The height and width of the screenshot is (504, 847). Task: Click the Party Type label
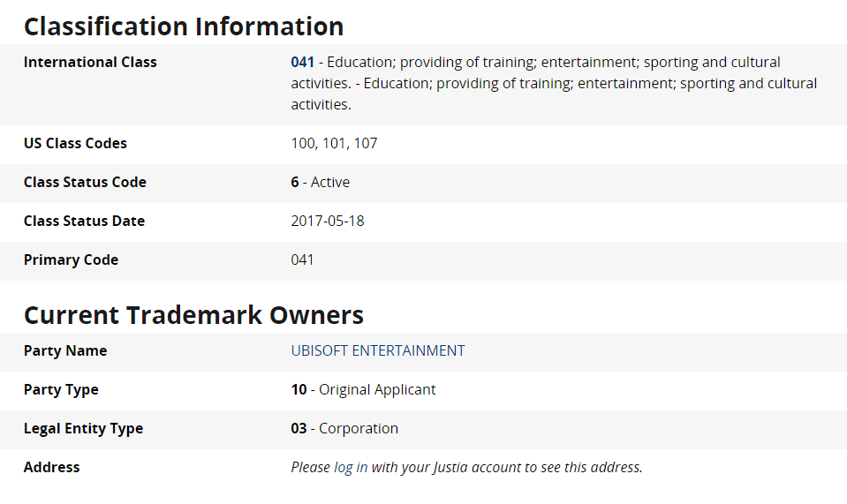point(61,389)
